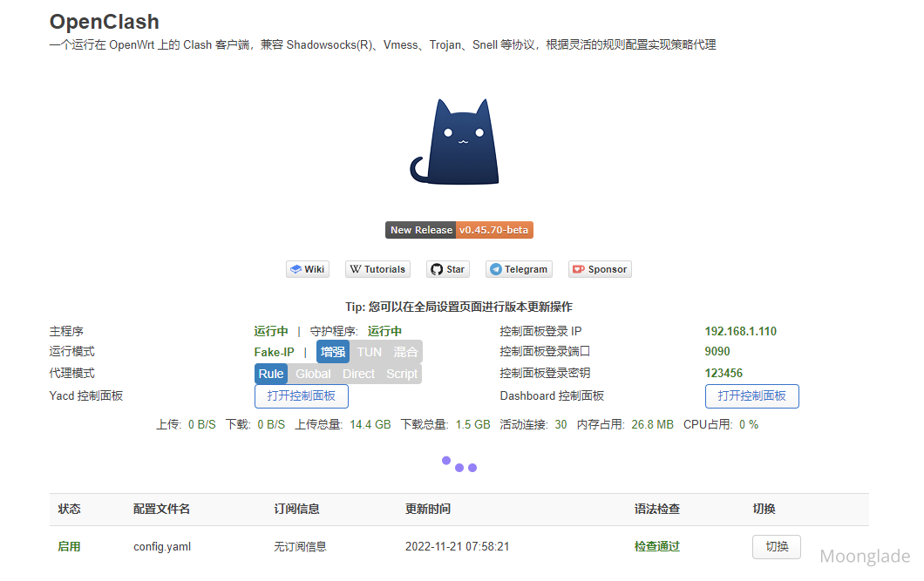Click the config.yaml file name
Viewport: 924px width, 581px height.
click(162, 547)
